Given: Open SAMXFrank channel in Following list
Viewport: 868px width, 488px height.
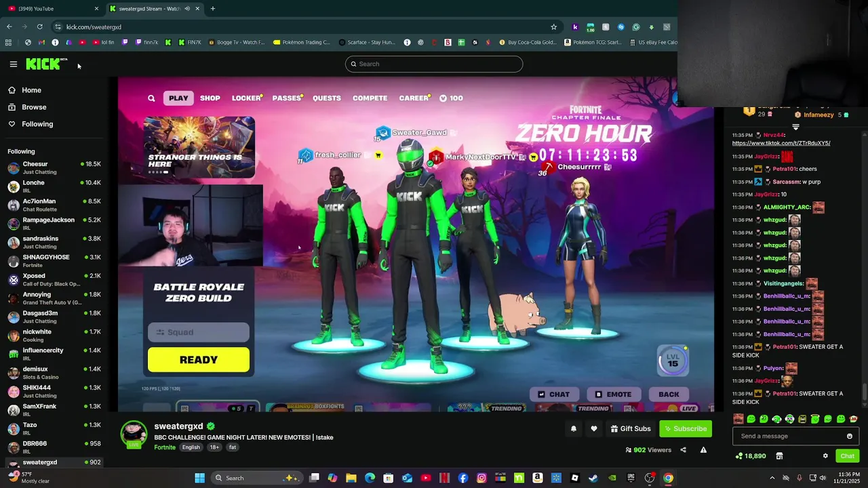Looking at the screenshot, I should point(54,410).
